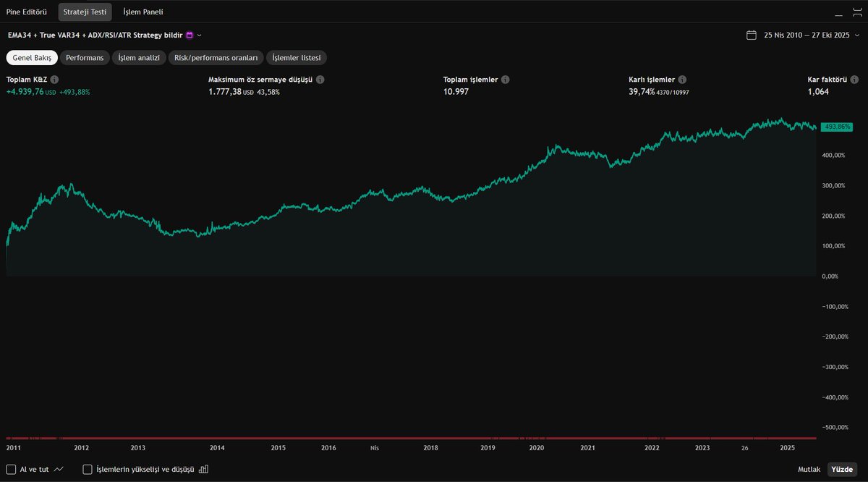868x482 pixels.
Task: Click the 400,00% axis label
Action: (x=835, y=156)
